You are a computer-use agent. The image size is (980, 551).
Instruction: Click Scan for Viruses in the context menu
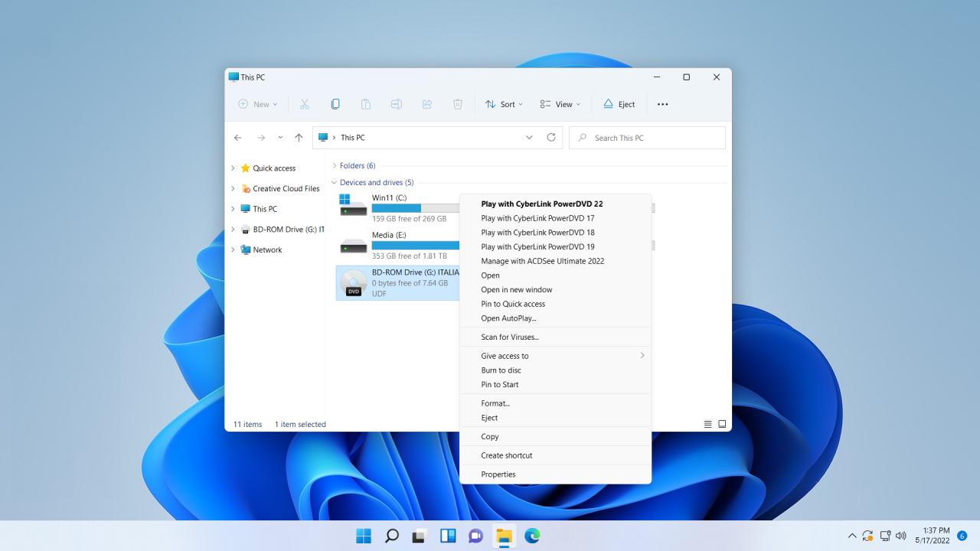point(508,337)
